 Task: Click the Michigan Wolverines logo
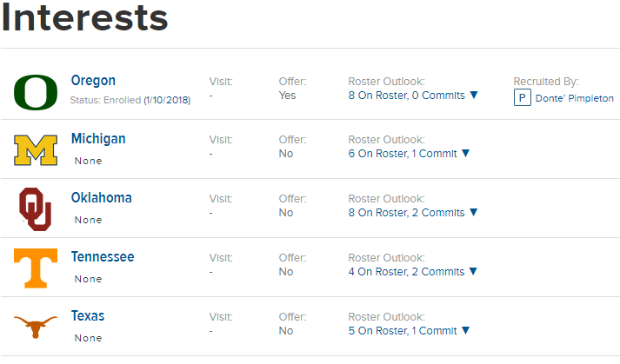35,149
